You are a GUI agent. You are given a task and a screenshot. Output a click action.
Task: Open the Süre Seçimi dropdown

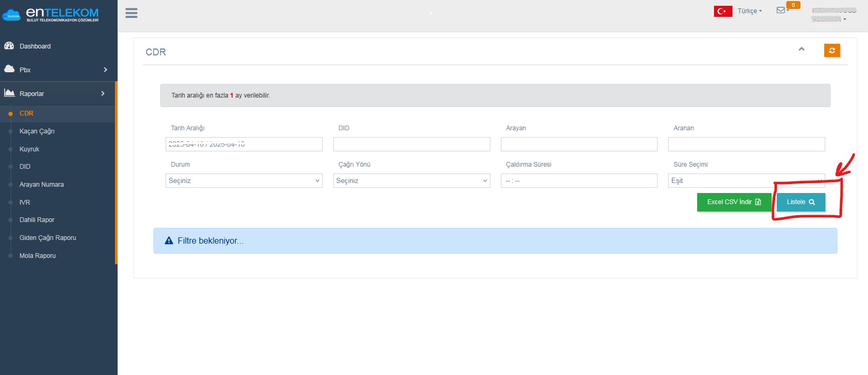tap(747, 180)
